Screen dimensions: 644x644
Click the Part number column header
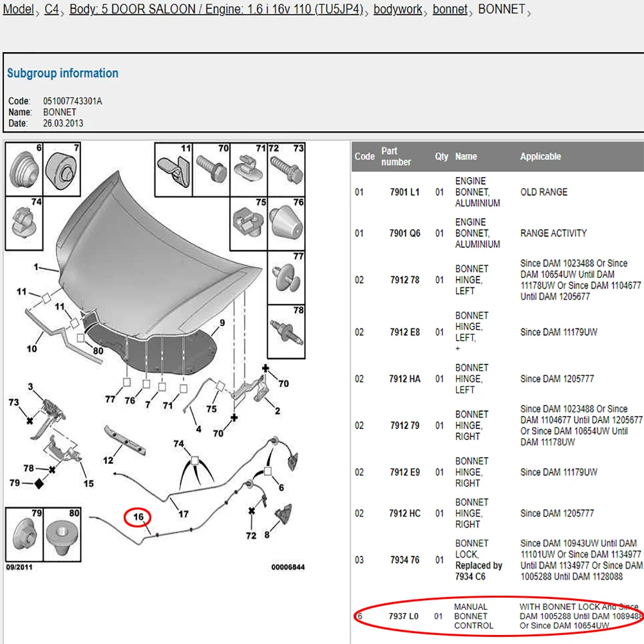[x=396, y=156]
